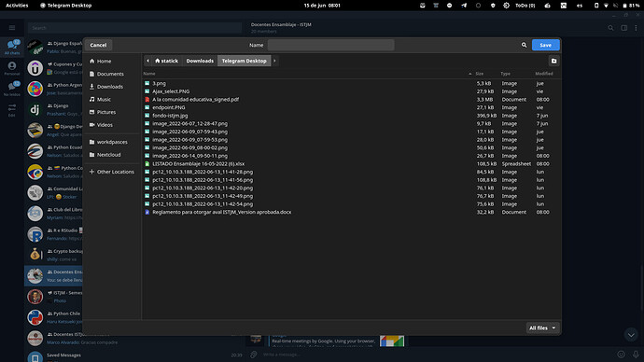Image resolution: width=644 pixels, height=362 pixels.
Task: Click the search icon in file dialog
Action: [525, 45]
